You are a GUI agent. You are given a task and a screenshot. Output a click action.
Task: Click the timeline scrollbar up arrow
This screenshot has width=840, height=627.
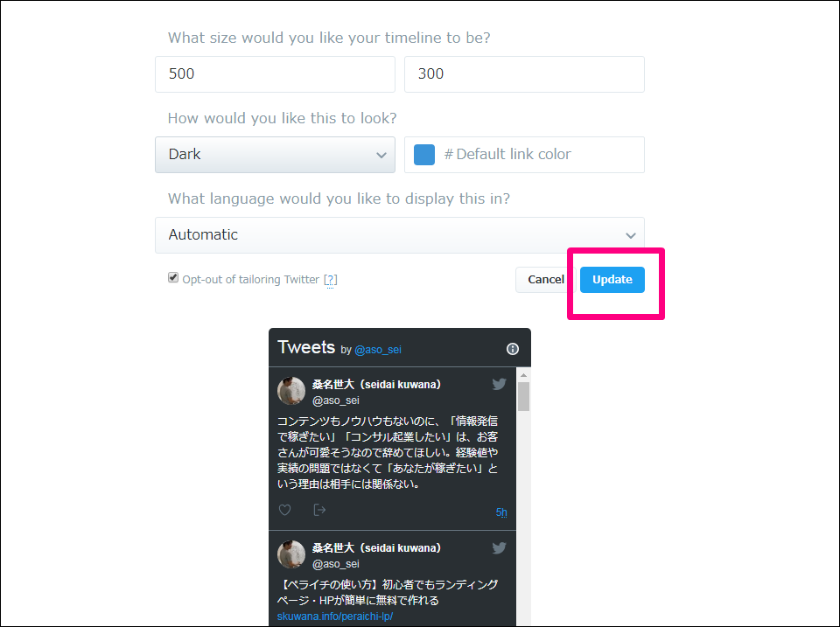tap(523, 375)
